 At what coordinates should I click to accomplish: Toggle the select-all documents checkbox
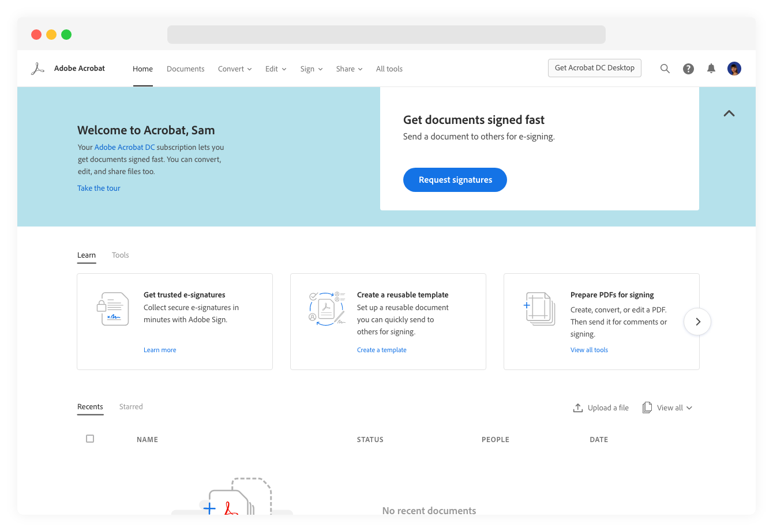[90, 439]
